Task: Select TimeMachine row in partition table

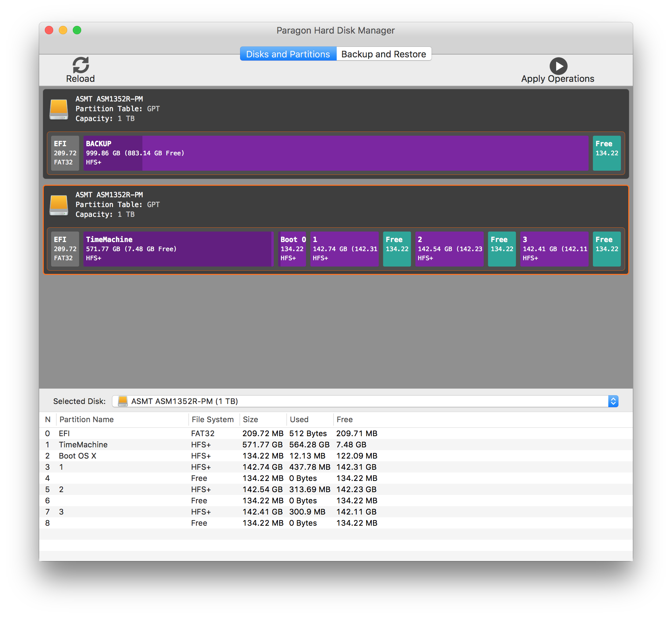Action: [x=336, y=445]
